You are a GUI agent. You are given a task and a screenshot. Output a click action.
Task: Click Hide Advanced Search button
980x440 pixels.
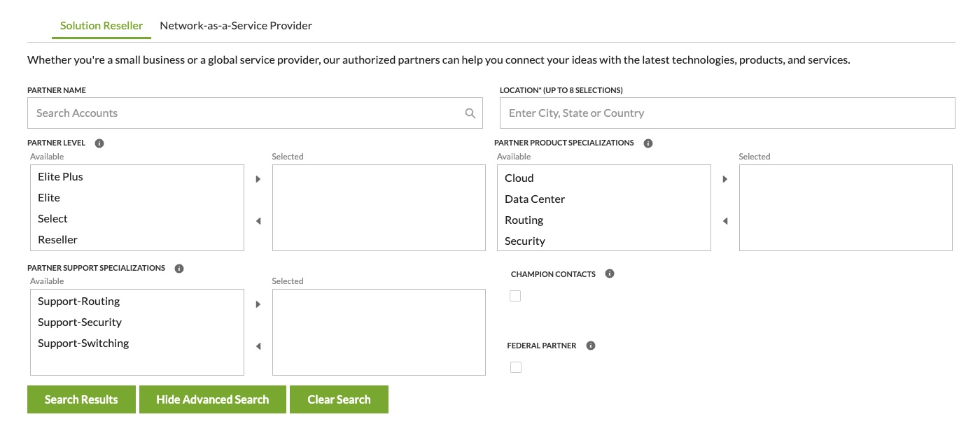coord(213,399)
